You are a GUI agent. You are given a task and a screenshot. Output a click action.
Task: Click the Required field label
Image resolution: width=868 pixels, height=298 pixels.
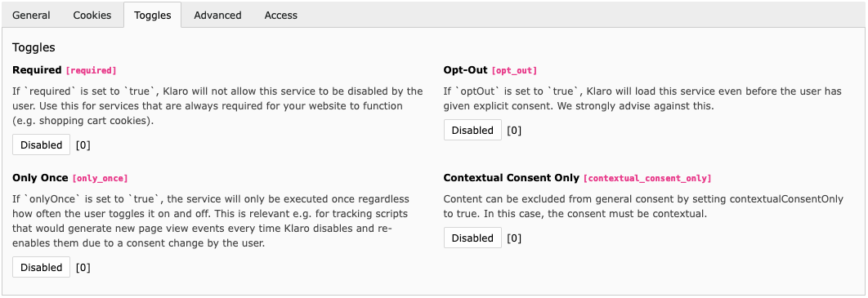point(37,70)
